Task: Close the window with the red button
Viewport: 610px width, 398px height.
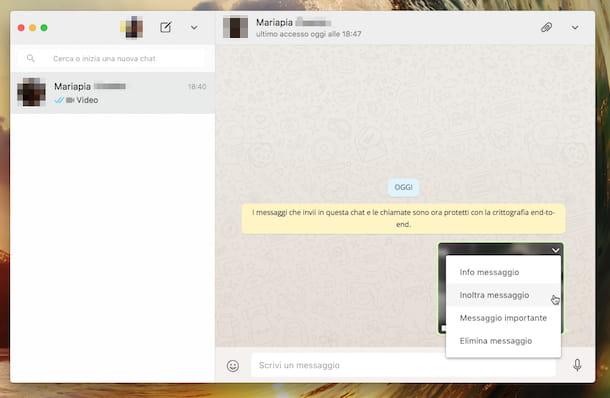Action: (x=21, y=28)
